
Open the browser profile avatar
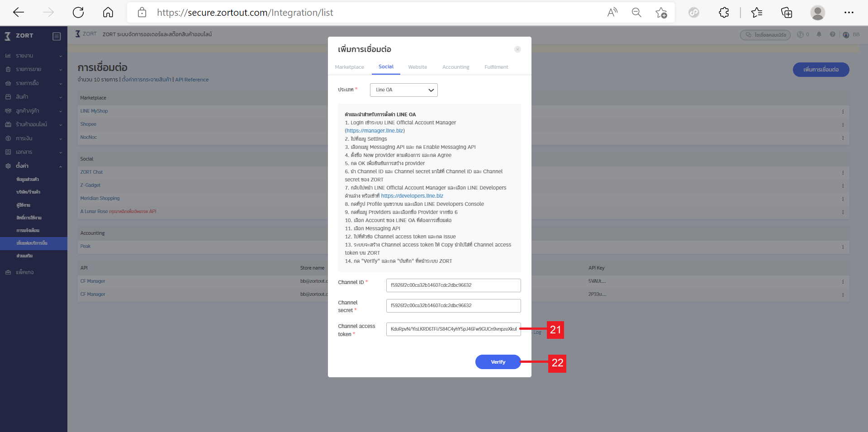818,12
